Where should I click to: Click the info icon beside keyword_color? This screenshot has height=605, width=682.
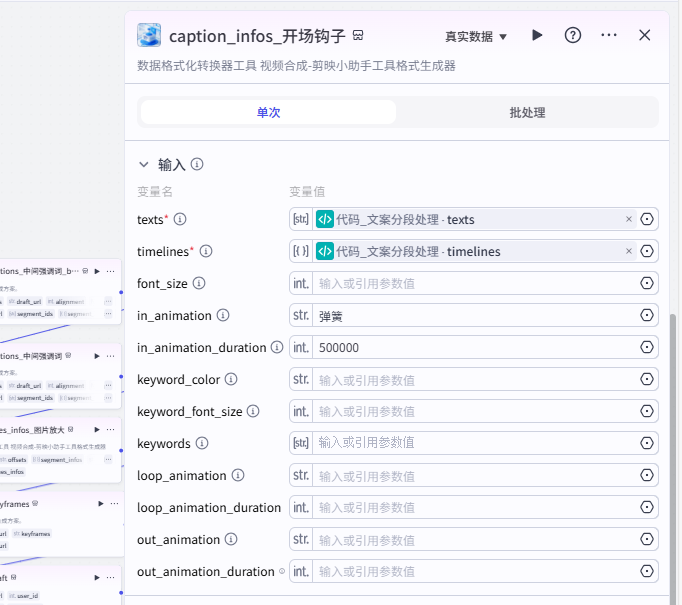point(231,380)
